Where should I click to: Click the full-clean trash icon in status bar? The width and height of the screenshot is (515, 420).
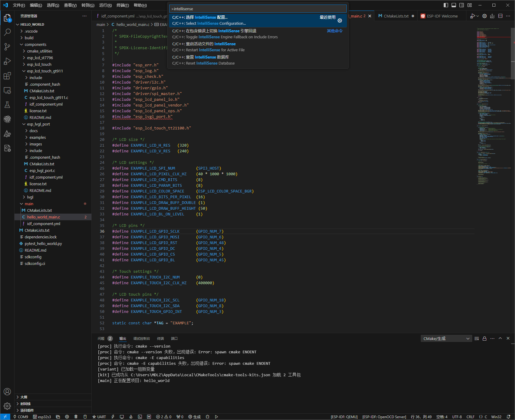76,417
